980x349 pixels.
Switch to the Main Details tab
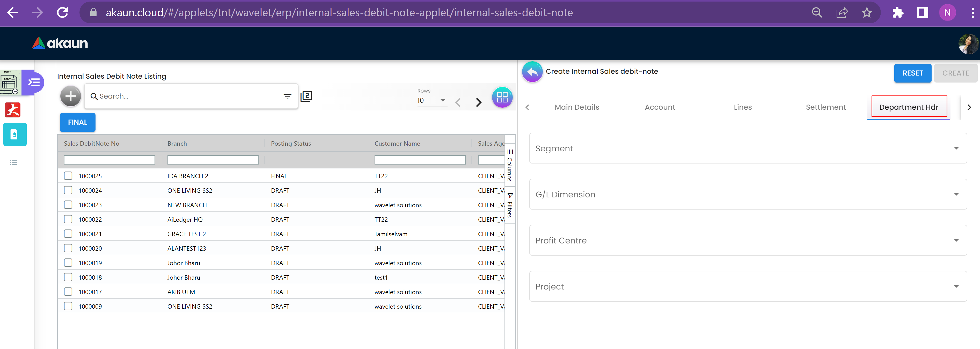point(576,107)
